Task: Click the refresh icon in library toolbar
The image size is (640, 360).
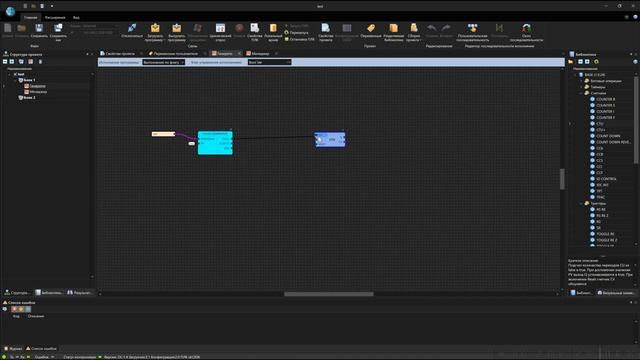Action: 596,62
